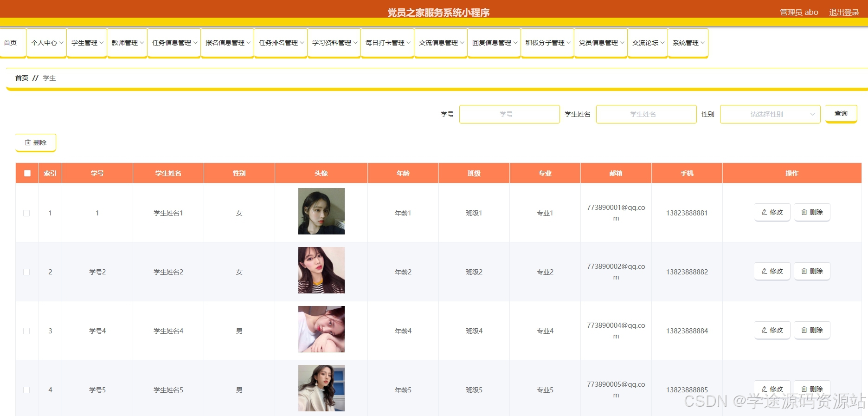Open the 请选择性别 dropdown
The height and width of the screenshot is (416, 868).
(770, 114)
